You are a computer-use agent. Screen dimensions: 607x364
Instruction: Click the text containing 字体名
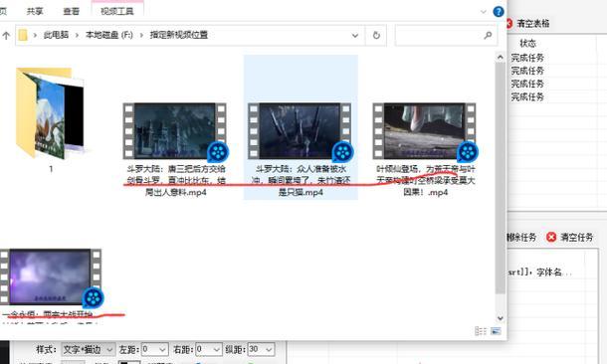click(x=540, y=273)
